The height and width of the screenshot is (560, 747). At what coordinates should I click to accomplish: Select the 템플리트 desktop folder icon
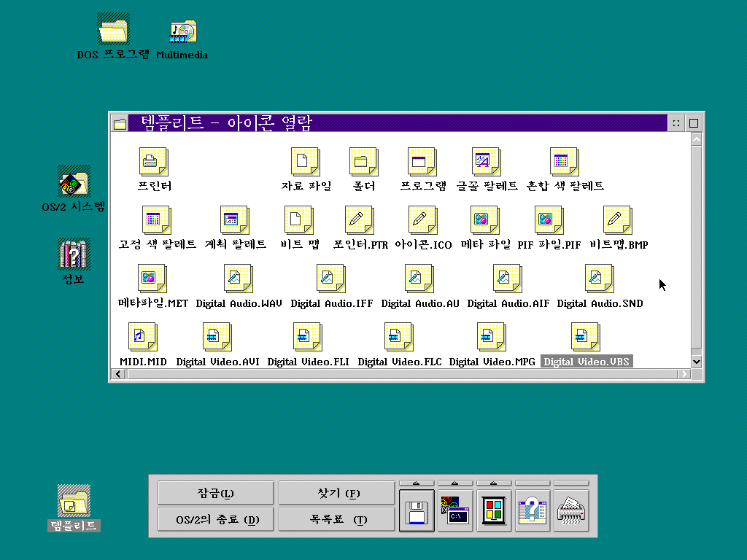[74, 501]
